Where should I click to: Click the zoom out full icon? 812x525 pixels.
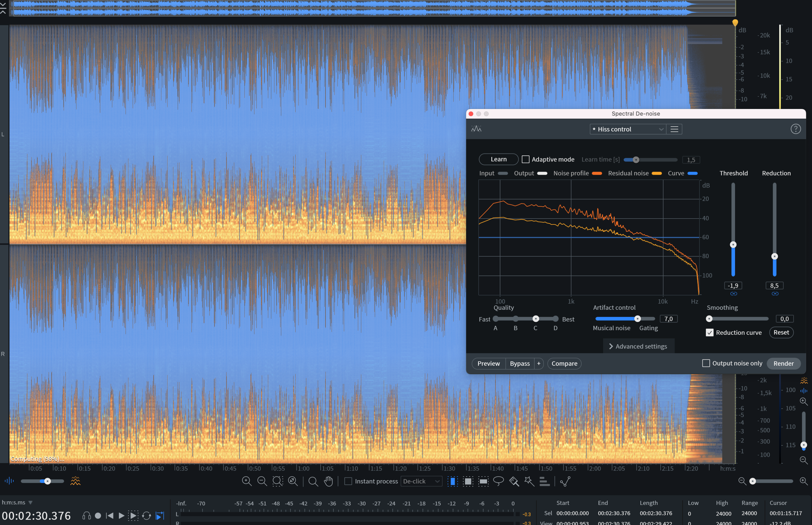point(293,481)
